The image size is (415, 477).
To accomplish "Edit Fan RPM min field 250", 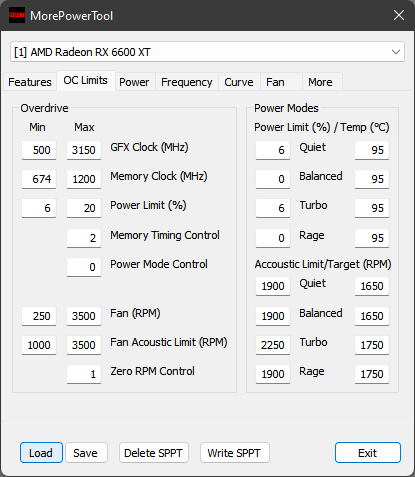I will pos(39,316).
